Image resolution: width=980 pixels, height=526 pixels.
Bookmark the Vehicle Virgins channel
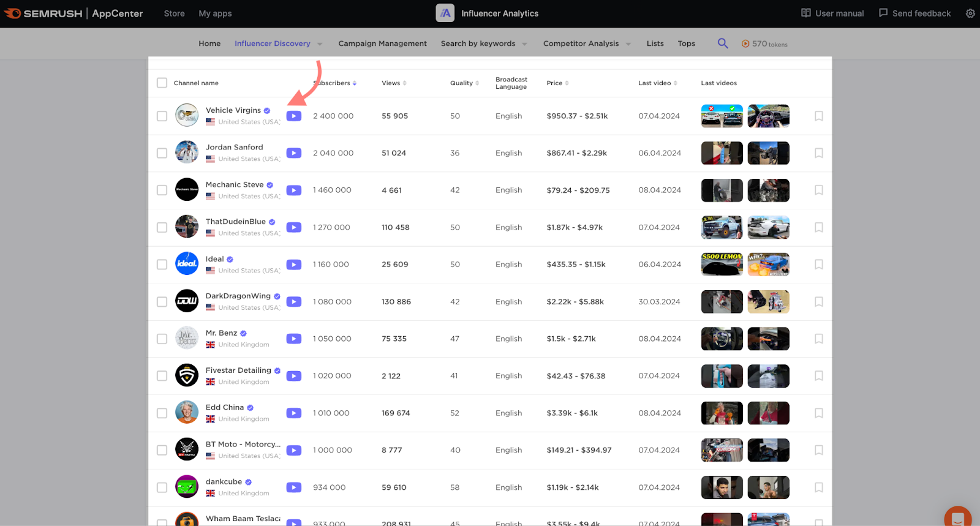pyautogui.click(x=819, y=116)
